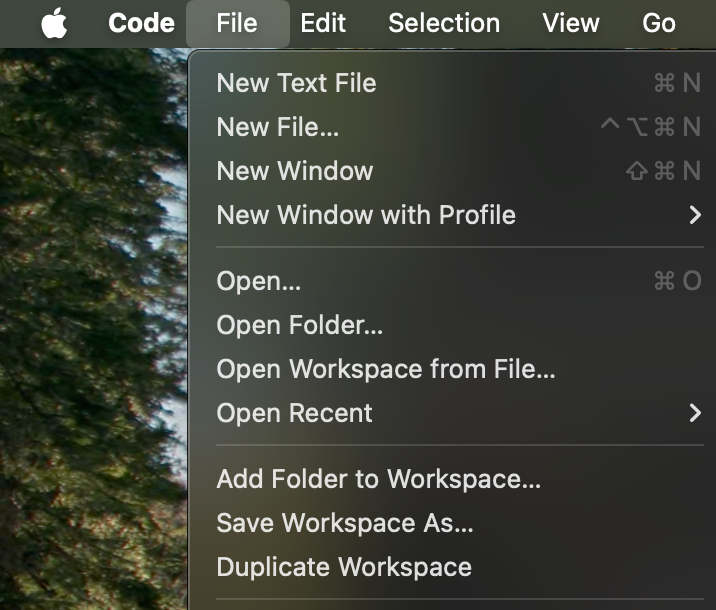Open the Code application menu
Image resolution: width=716 pixels, height=610 pixels.
click(141, 23)
